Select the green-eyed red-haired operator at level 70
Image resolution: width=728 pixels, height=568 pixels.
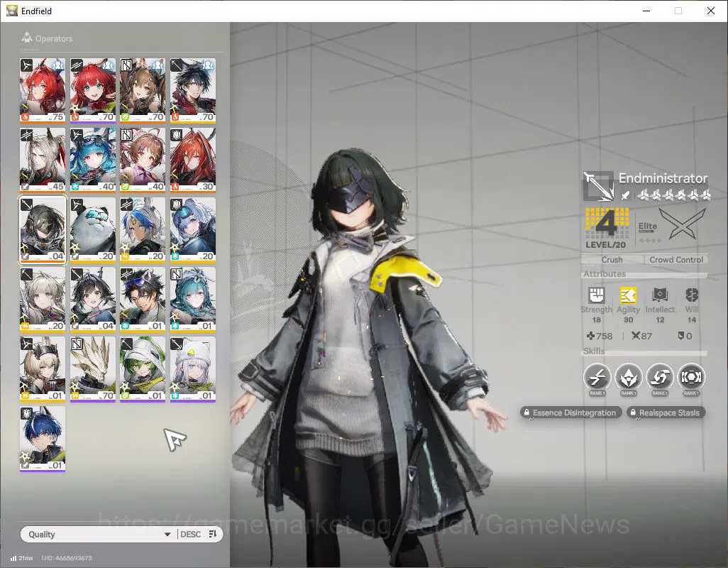pos(92,91)
